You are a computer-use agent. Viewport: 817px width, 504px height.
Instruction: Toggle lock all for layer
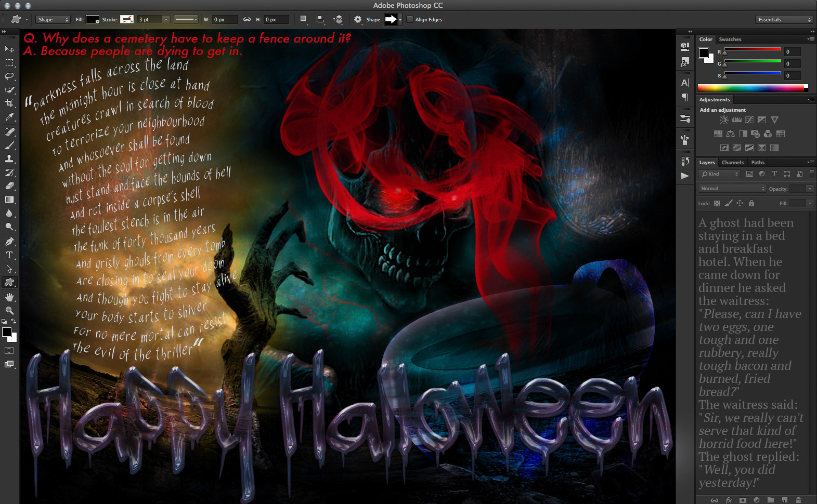tap(751, 204)
